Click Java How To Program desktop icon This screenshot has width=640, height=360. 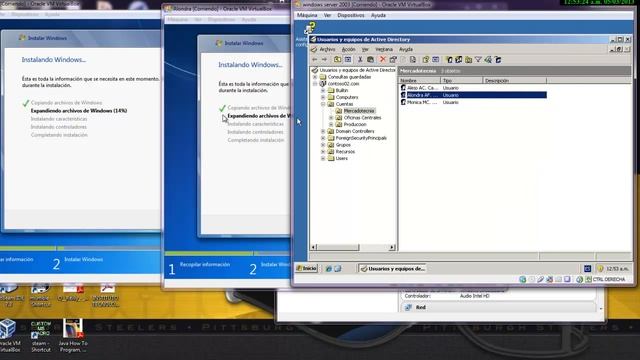pos(73,336)
